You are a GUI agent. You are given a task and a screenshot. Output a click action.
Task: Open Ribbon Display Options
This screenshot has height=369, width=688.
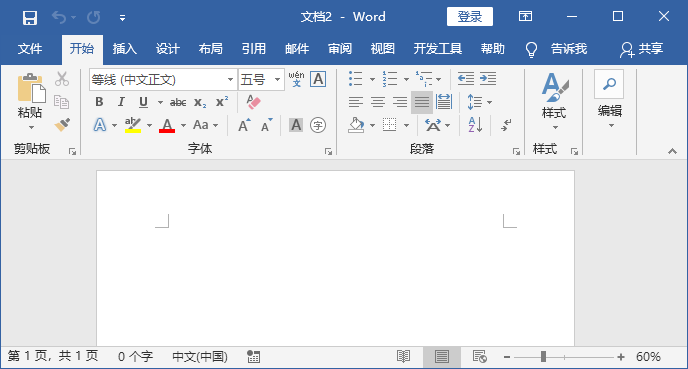pos(525,17)
